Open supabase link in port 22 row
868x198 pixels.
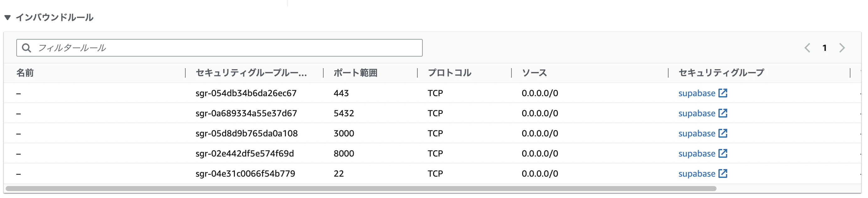(x=697, y=174)
